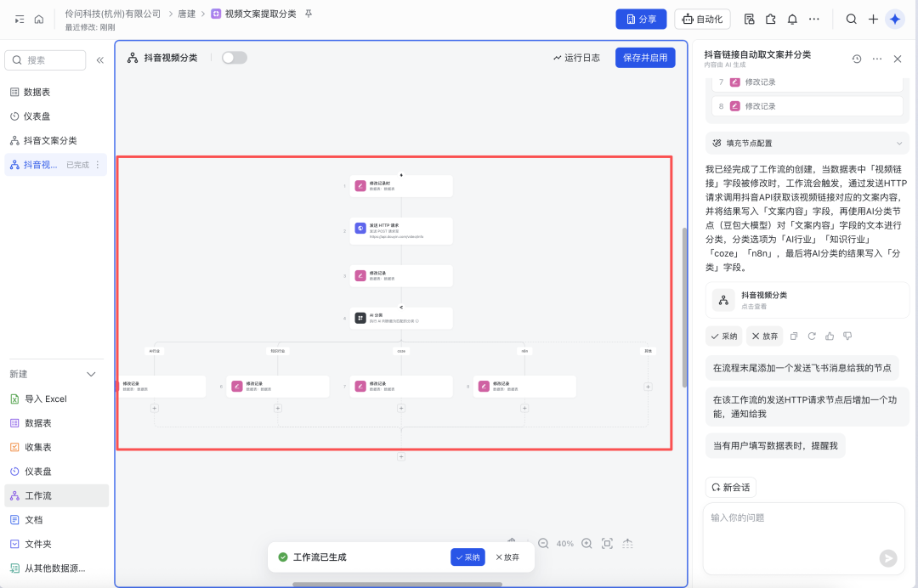Click the zoom in magnifier icon
The width and height of the screenshot is (918, 588).
[586, 543]
